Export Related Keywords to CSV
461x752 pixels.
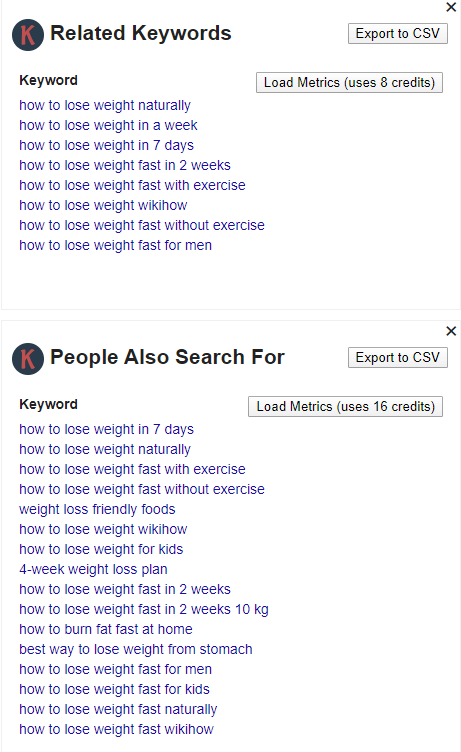(398, 34)
